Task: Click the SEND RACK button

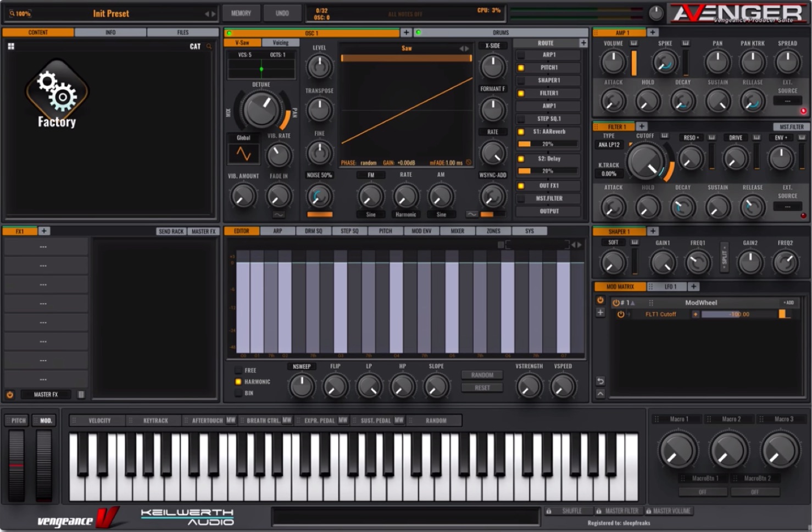Action: point(171,231)
